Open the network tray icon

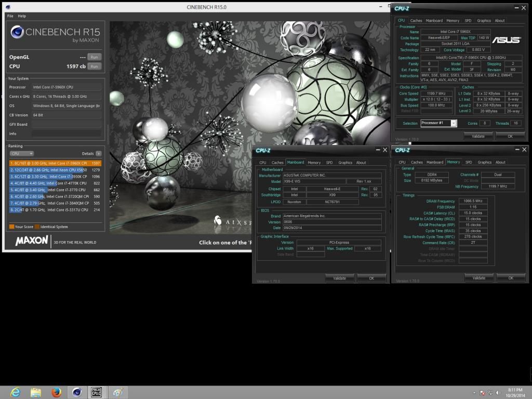coord(490,393)
